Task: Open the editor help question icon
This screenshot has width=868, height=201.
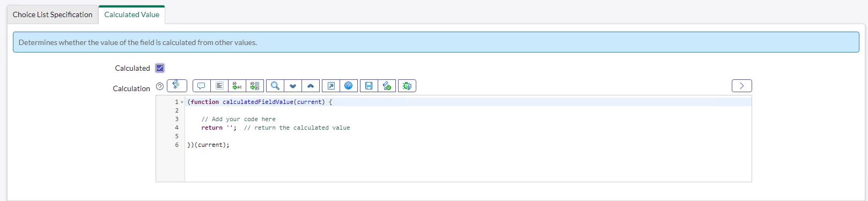Action: pos(349,86)
